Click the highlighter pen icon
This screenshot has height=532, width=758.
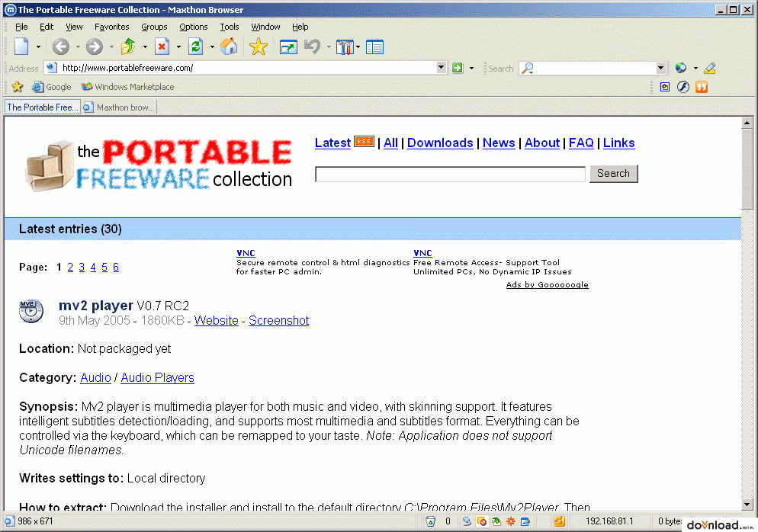tap(710, 68)
